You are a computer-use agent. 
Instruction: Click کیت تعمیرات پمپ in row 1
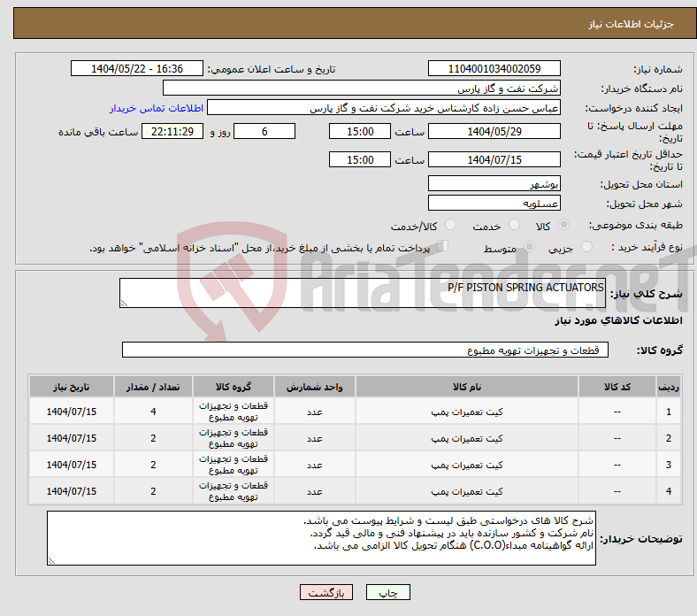467,412
